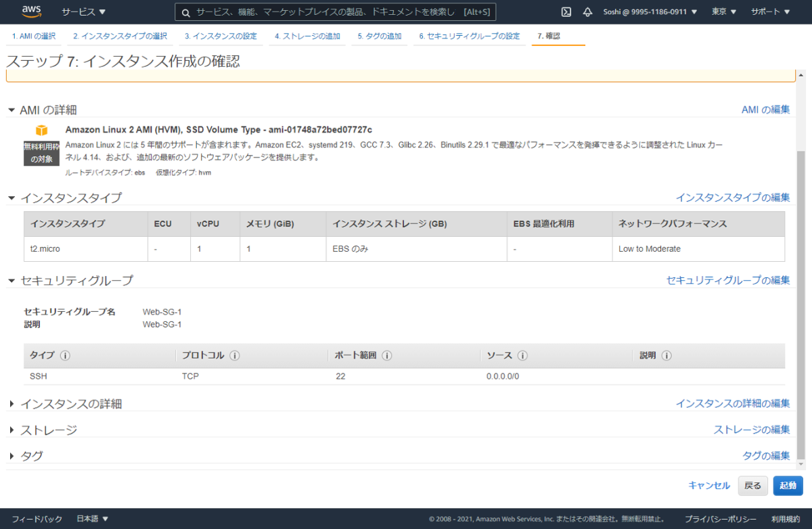Open the CloudShell terminal icon
The image size is (812, 529).
566,11
